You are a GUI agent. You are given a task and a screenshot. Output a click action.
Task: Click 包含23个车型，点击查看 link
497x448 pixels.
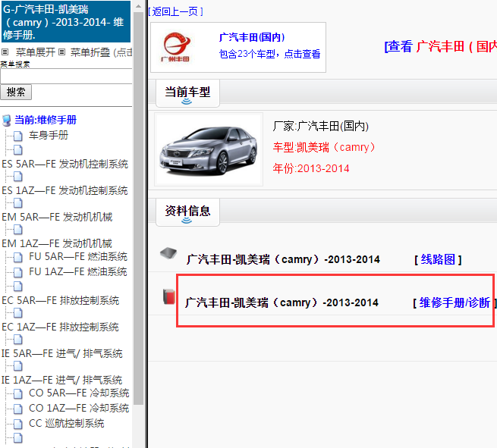tap(269, 54)
